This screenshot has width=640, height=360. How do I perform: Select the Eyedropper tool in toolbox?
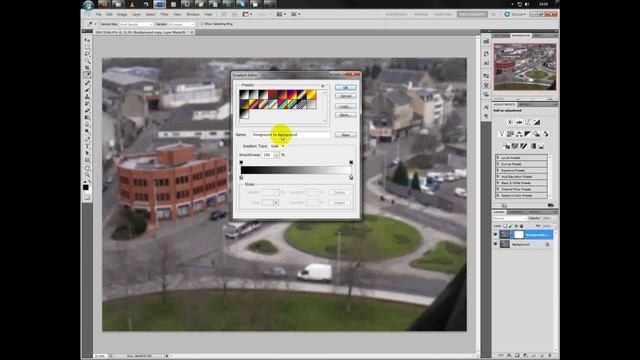pyautogui.click(x=87, y=75)
